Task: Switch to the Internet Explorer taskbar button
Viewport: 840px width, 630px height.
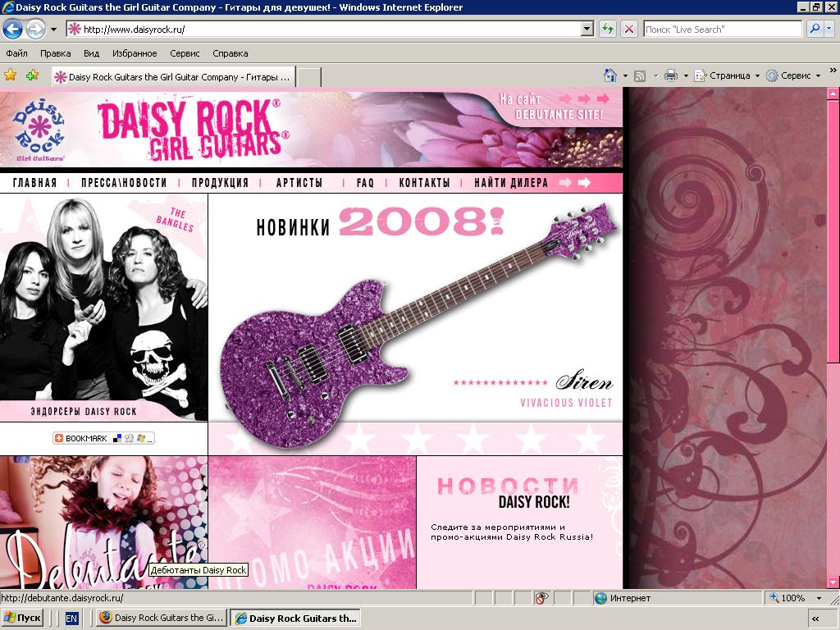Action: coord(295,618)
